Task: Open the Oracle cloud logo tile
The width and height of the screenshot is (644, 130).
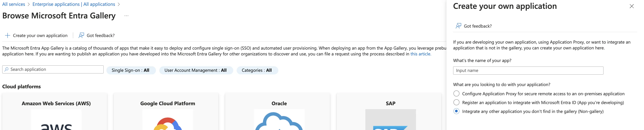Action: click(279, 120)
